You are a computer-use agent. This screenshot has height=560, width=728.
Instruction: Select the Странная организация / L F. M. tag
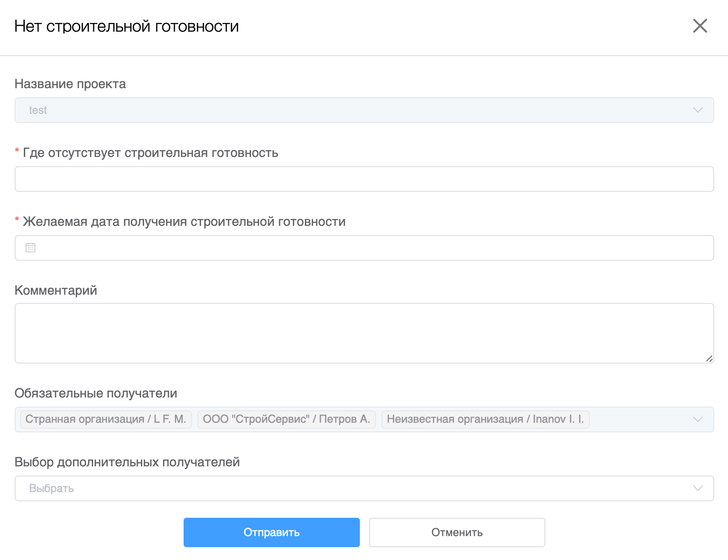pos(106,419)
